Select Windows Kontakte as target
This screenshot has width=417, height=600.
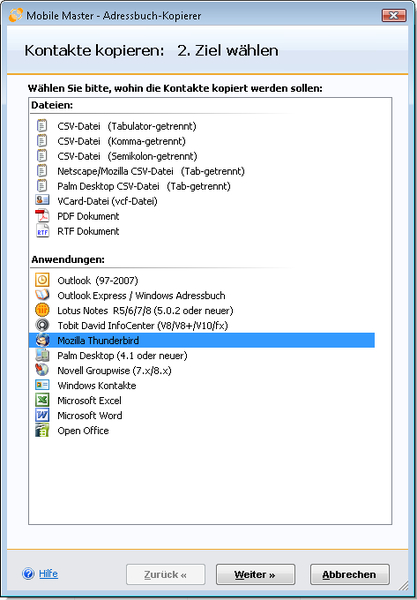click(97, 385)
